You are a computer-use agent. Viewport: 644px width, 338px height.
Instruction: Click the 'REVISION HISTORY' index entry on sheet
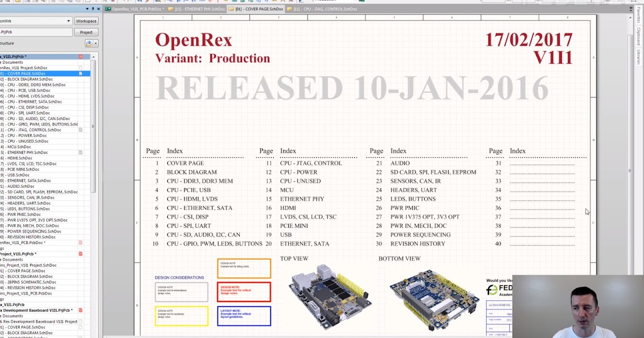coord(418,244)
